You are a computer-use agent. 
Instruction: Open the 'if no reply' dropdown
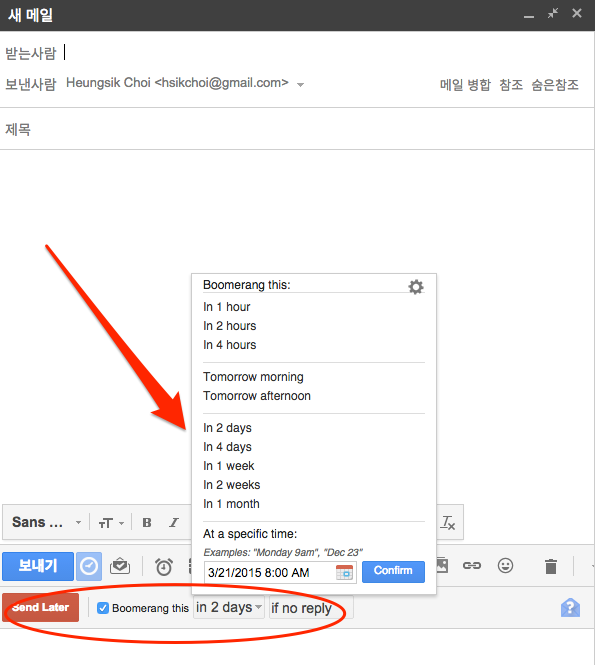click(x=311, y=608)
